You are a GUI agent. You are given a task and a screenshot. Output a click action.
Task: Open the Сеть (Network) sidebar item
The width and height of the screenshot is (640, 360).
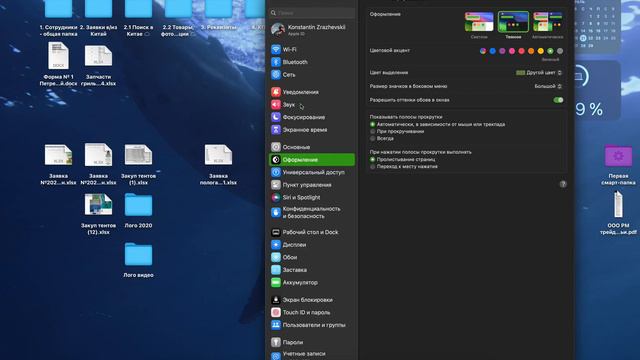pyautogui.click(x=312, y=75)
